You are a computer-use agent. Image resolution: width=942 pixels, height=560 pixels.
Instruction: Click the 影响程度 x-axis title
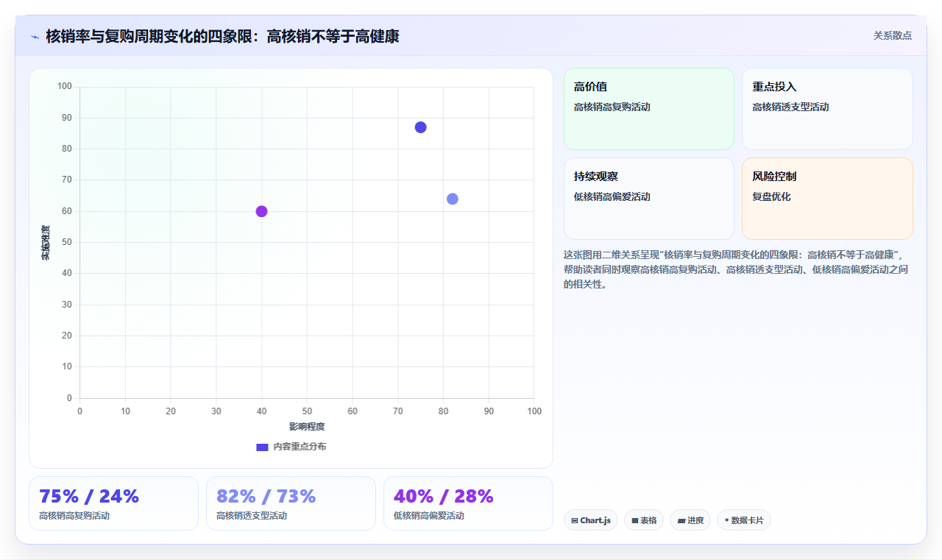pyautogui.click(x=307, y=427)
